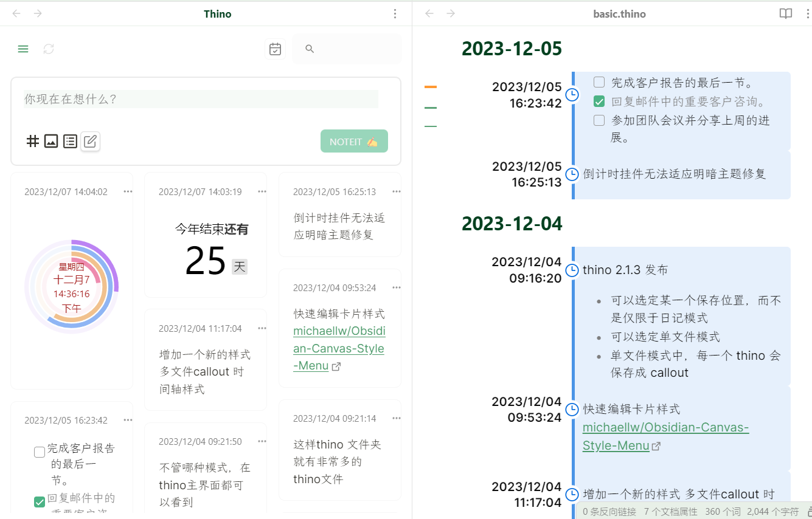Click 0 条反向链接 in status bar
The image size is (812, 519).
609,512
